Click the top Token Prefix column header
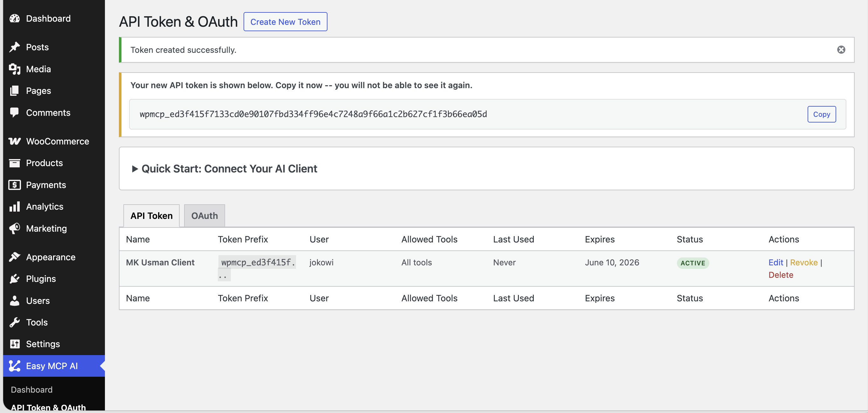 pos(243,239)
